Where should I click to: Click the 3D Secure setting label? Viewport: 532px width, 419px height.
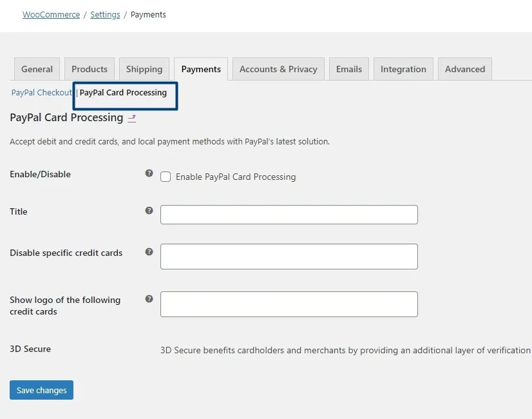pos(30,349)
